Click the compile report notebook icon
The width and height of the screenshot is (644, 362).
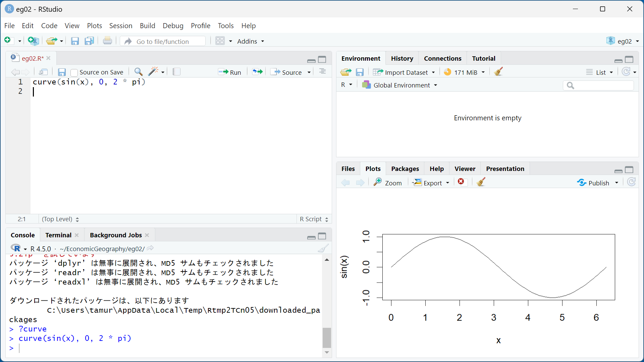pyautogui.click(x=176, y=72)
